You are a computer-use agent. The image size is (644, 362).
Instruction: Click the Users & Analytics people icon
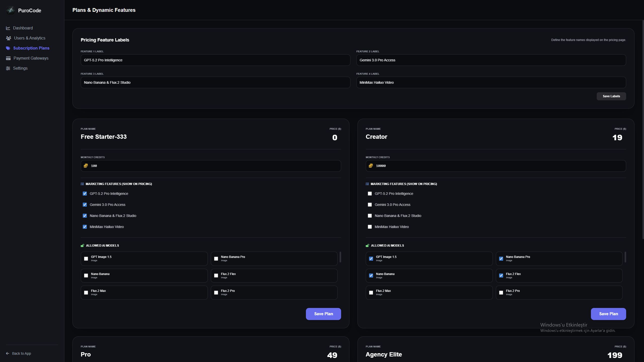[9, 38]
